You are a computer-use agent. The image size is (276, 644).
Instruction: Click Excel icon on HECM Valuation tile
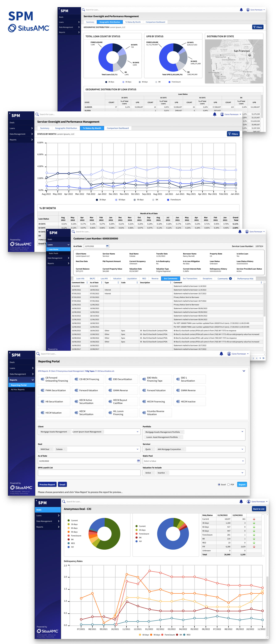click(42, 413)
